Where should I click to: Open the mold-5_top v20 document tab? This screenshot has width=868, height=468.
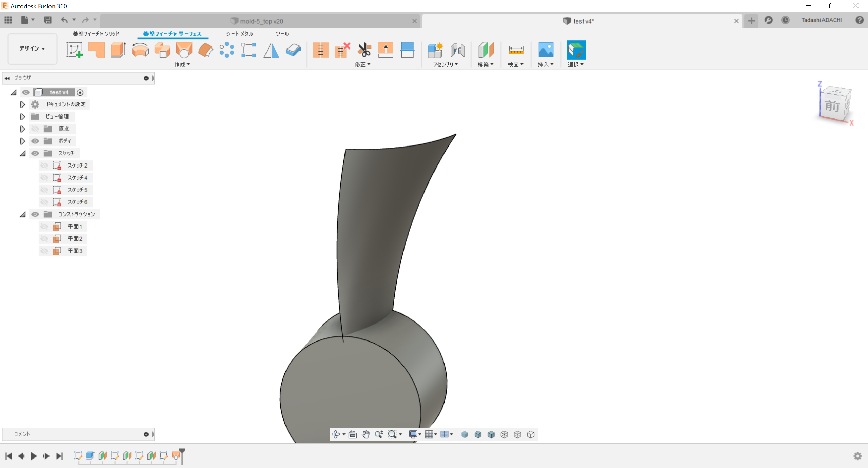(x=261, y=21)
